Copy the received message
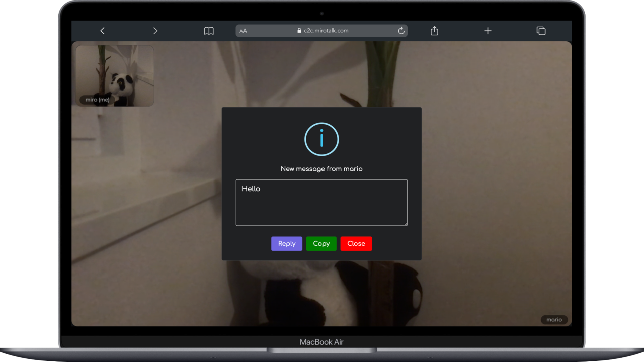This screenshot has height=362, width=644. point(321,244)
